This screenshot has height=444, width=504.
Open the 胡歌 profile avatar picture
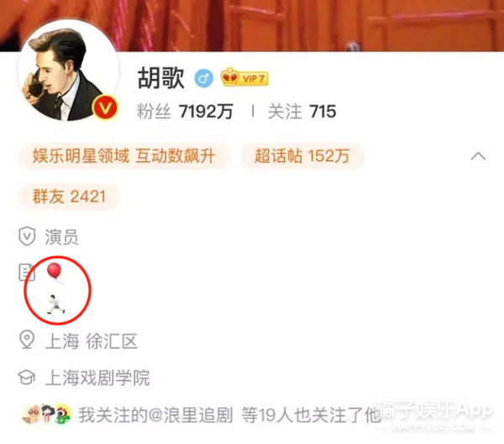[x=69, y=71]
